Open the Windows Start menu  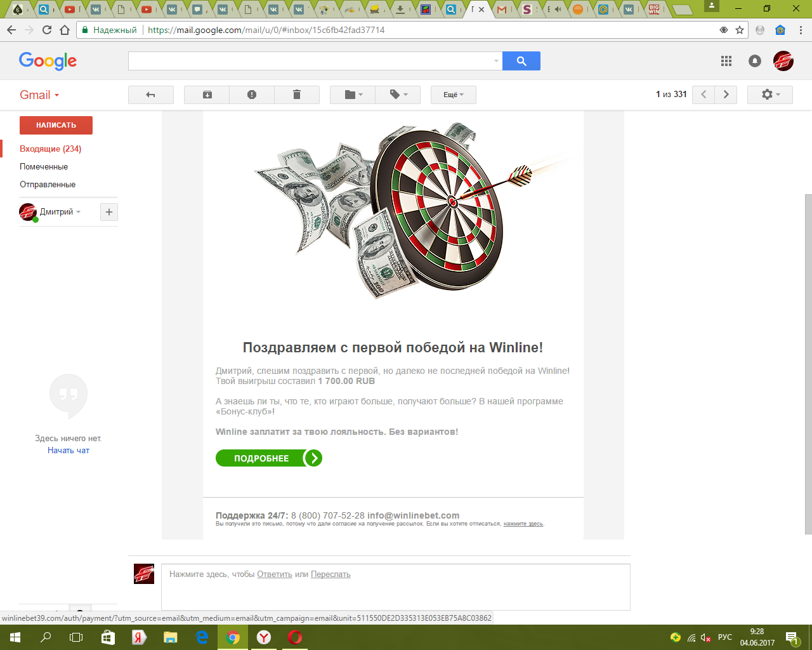pos(15,637)
